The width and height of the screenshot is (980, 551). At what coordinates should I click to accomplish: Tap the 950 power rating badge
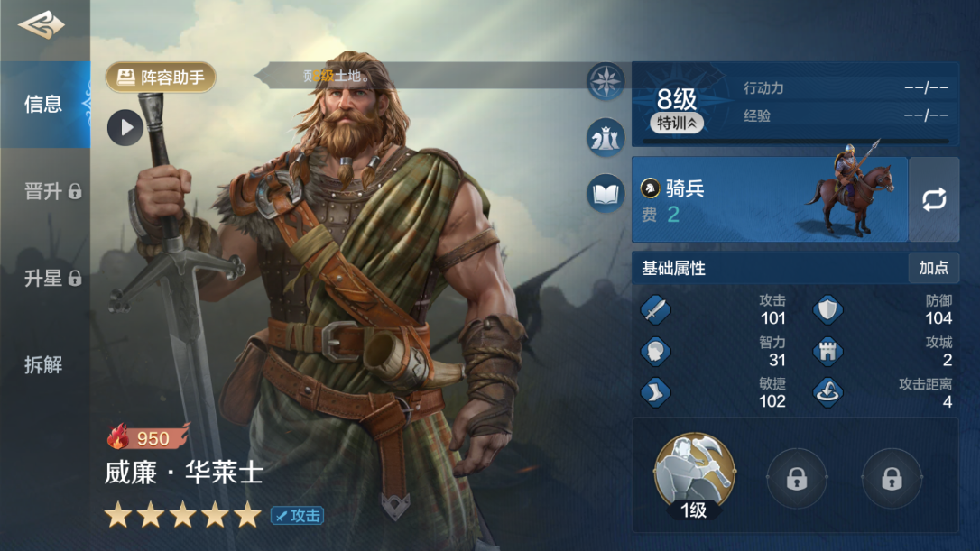pyautogui.click(x=148, y=437)
